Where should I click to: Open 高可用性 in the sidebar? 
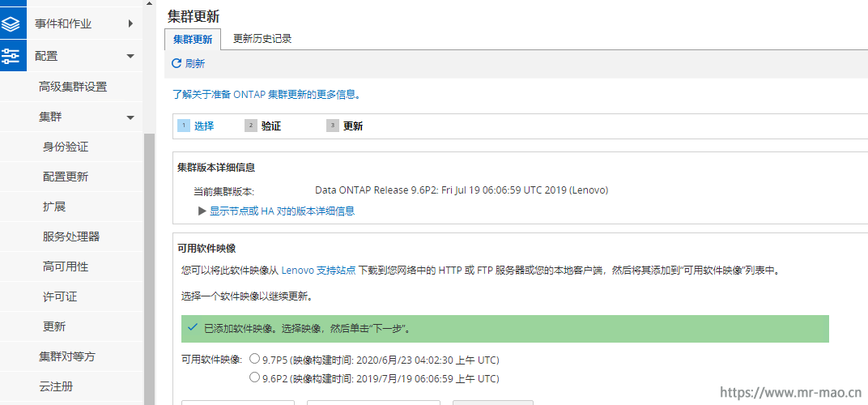pyautogui.click(x=66, y=267)
